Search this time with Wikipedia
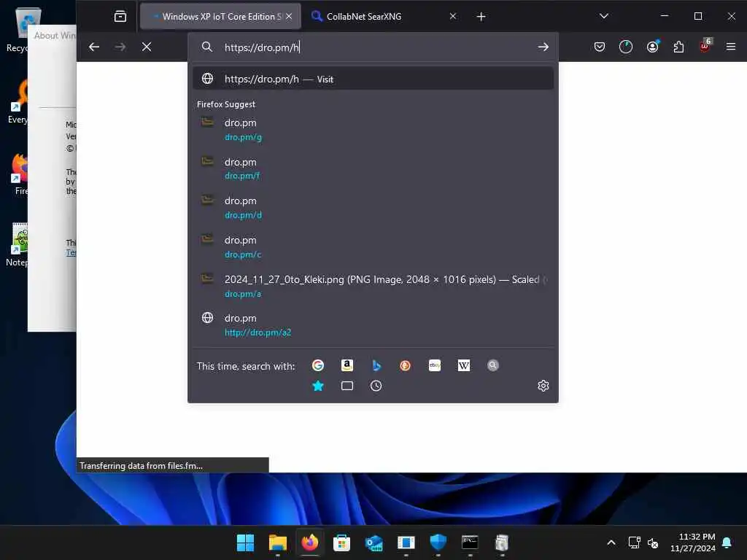 click(x=463, y=365)
